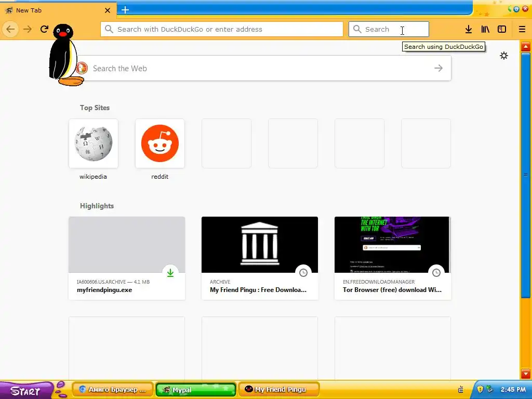This screenshot has height=399, width=532.
Task: Submit web search with arrow button
Action: [438, 68]
